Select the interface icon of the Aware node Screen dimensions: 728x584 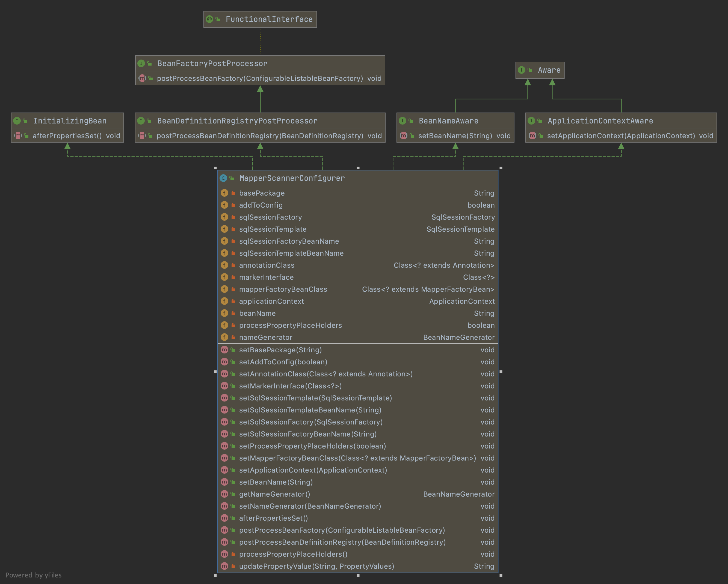click(x=522, y=70)
